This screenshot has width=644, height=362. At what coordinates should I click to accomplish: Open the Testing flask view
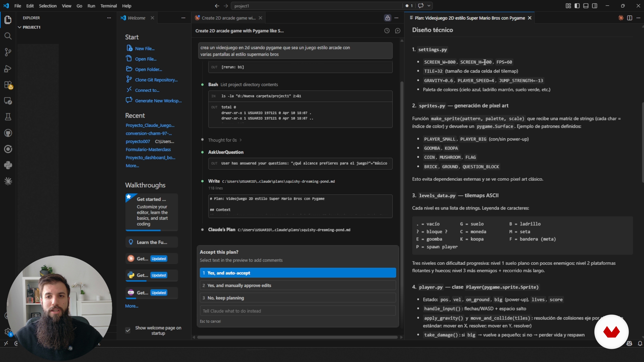coord(8,117)
